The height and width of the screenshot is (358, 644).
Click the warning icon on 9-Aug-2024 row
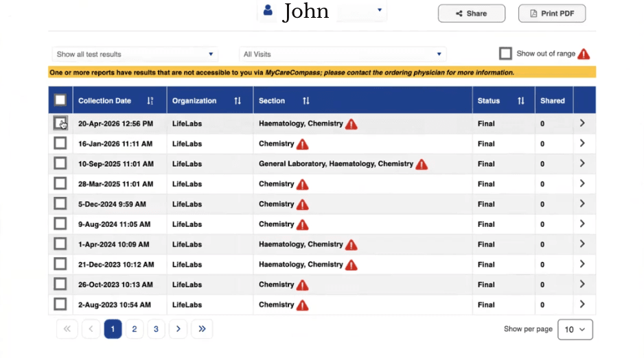click(x=302, y=224)
